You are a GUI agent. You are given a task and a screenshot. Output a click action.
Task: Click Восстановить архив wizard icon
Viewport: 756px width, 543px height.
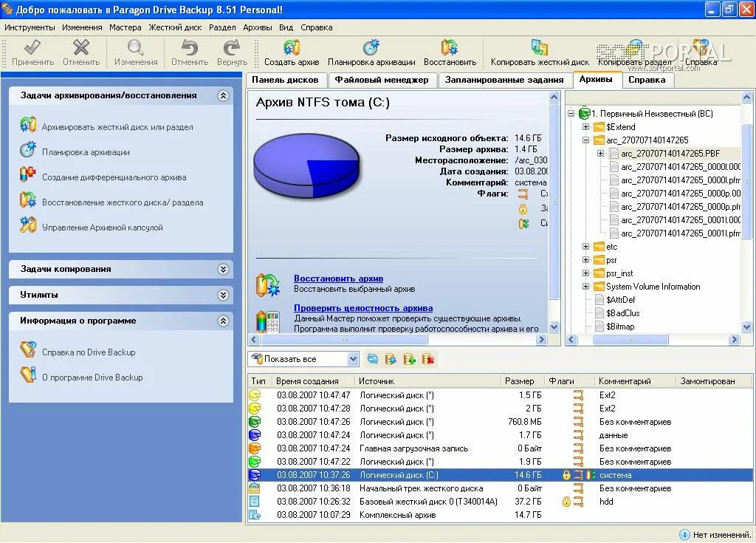(x=267, y=284)
